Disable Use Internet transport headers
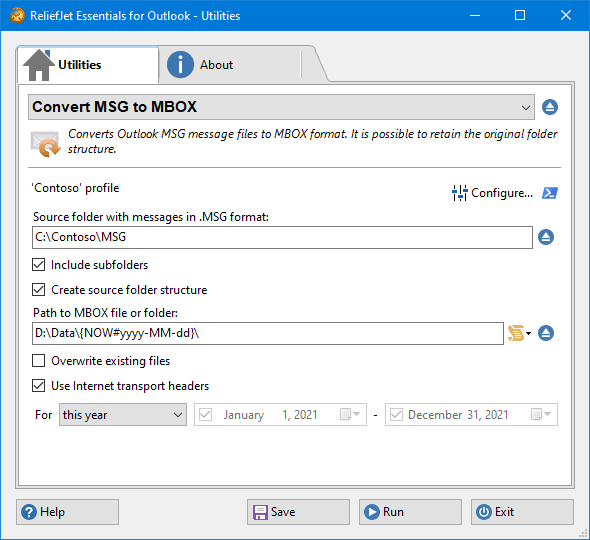 coord(38,385)
